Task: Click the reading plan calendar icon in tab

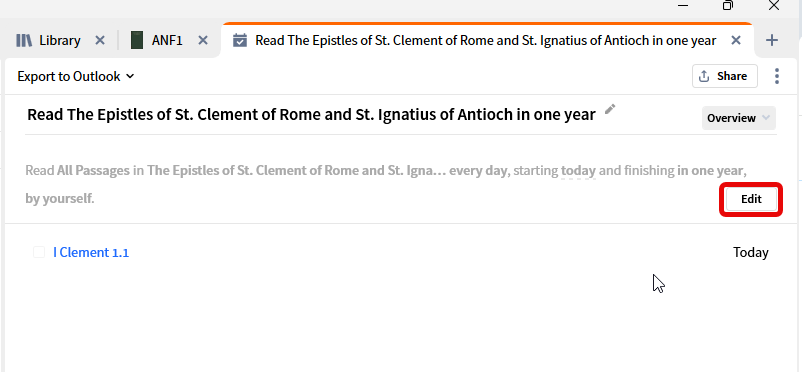Action: coord(240,40)
